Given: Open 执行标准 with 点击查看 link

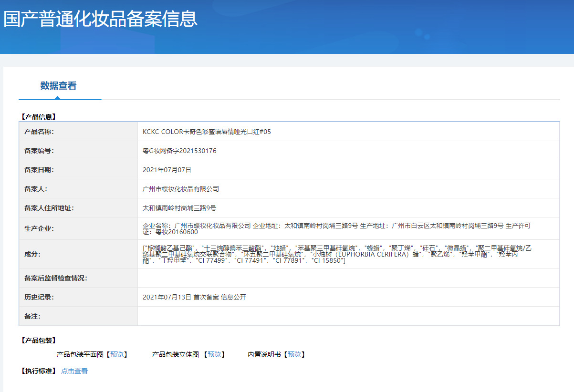Looking at the screenshot, I should tap(74, 371).
